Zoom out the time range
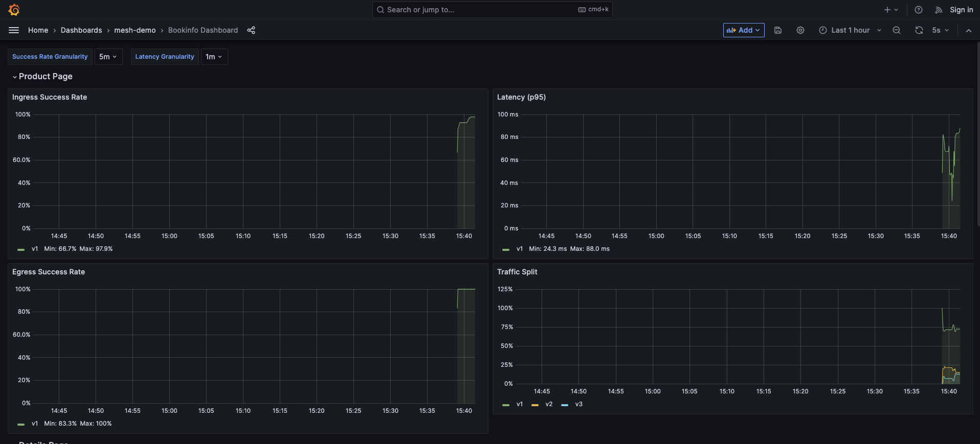This screenshot has width=980, height=444. 897,30
